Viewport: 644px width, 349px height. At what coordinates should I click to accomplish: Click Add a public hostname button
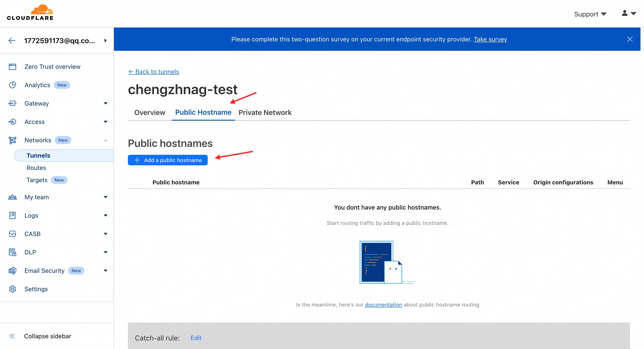(168, 160)
